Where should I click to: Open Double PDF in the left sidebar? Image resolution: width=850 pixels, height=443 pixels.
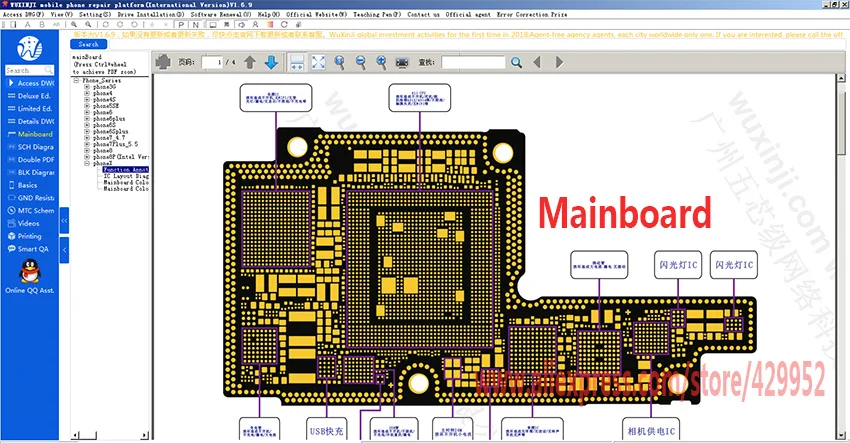30,159
